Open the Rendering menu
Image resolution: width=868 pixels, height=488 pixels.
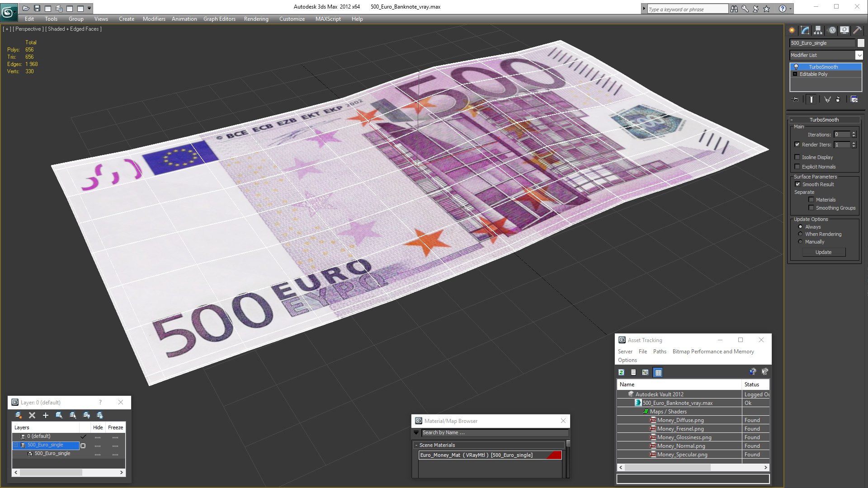(x=256, y=19)
